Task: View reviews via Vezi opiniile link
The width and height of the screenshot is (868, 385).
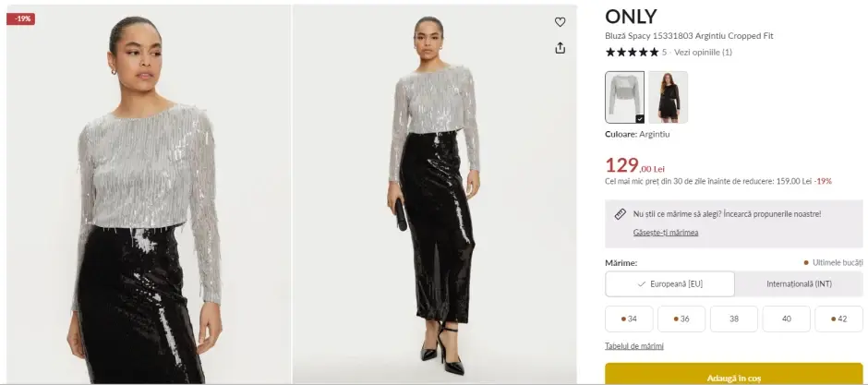Action: click(703, 53)
